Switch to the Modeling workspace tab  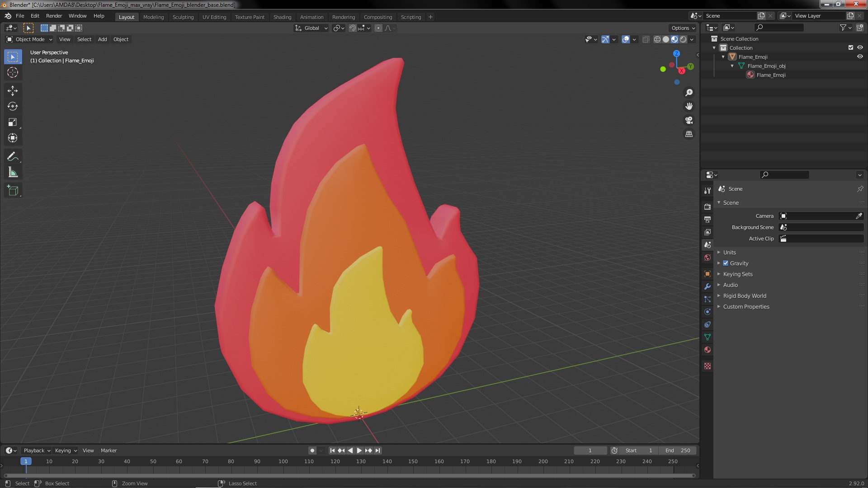[x=153, y=17]
